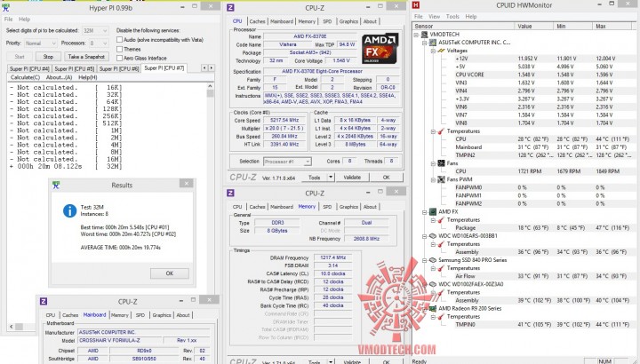Collapse the Fans PWM node
This screenshot has height=364, width=640.
pos(433,179)
